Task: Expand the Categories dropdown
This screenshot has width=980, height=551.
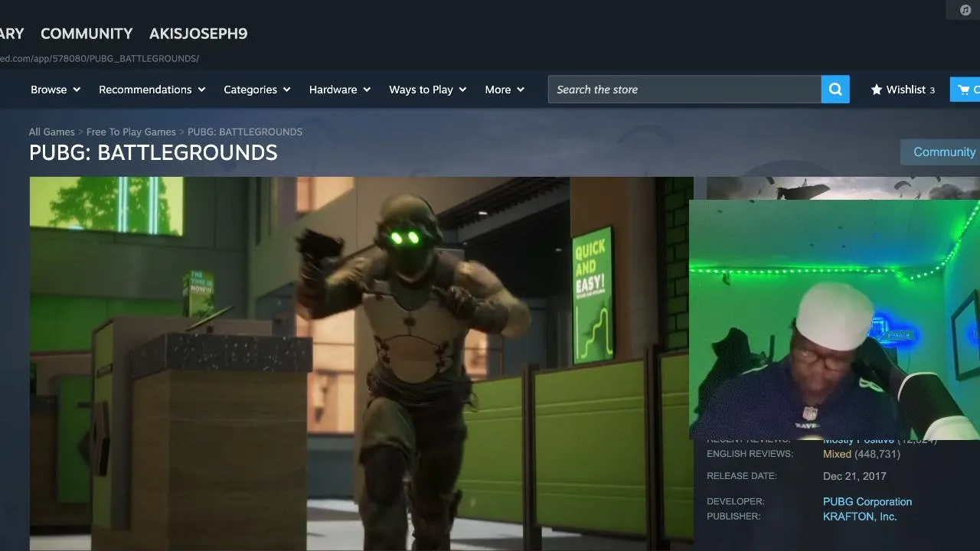Action: tap(256, 90)
